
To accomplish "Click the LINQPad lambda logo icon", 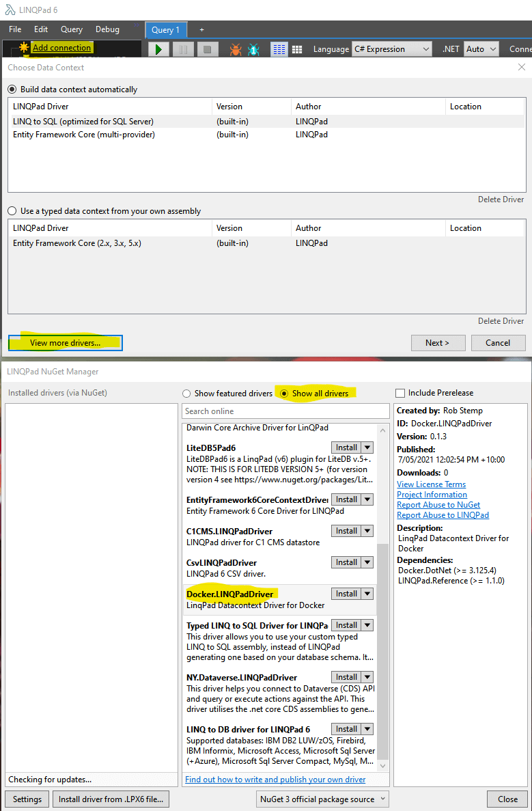I will pos(10,10).
